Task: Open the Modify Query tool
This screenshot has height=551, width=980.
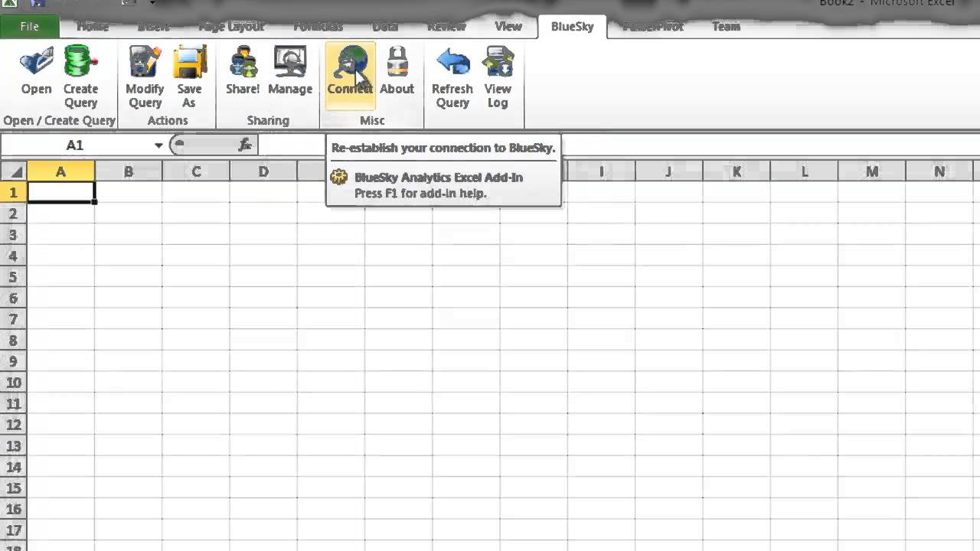Action: [x=145, y=62]
